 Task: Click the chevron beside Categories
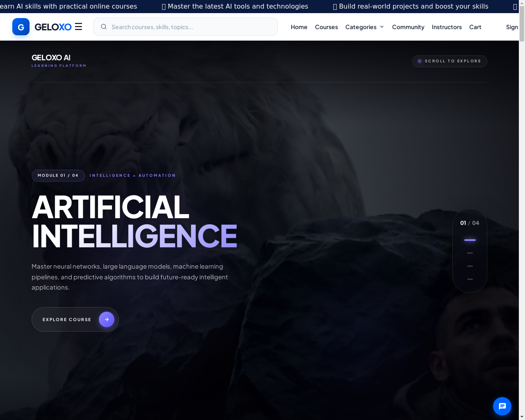tap(382, 27)
